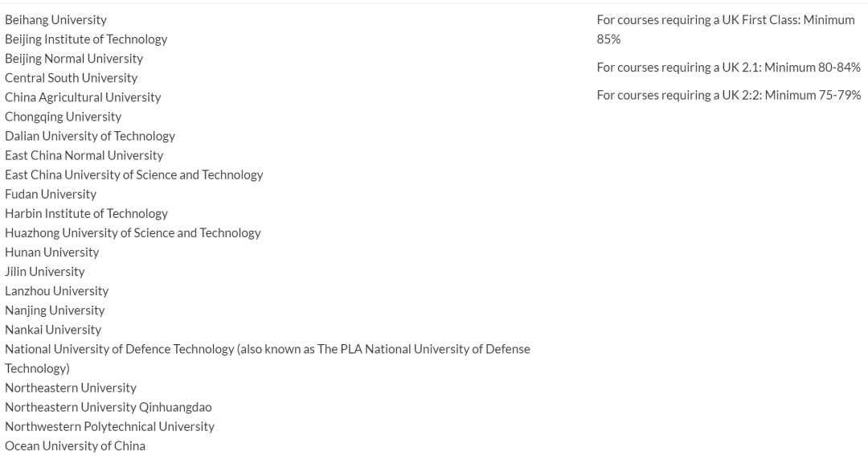Click the Beihang University entry
868x456 pixels.
(x=55, y=19)
